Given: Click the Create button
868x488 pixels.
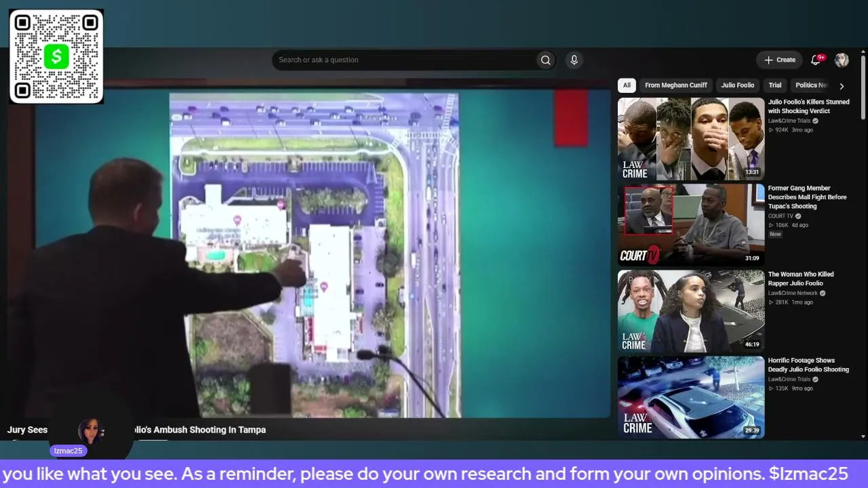Looking at the screenshot, I should pyautogui.click(x=779, y=60).
